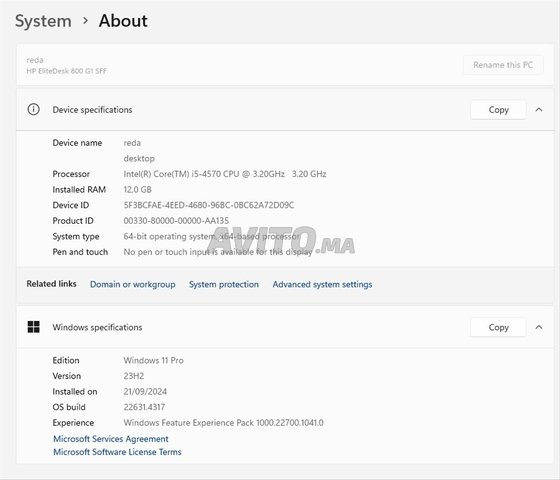Click the version value 23H2

[x=134, y=376]
